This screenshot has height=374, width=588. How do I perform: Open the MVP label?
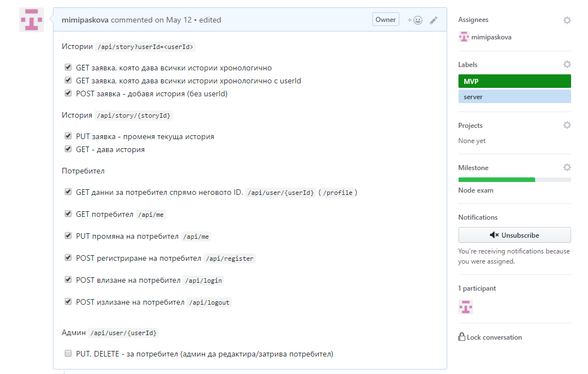pos(514,81)
